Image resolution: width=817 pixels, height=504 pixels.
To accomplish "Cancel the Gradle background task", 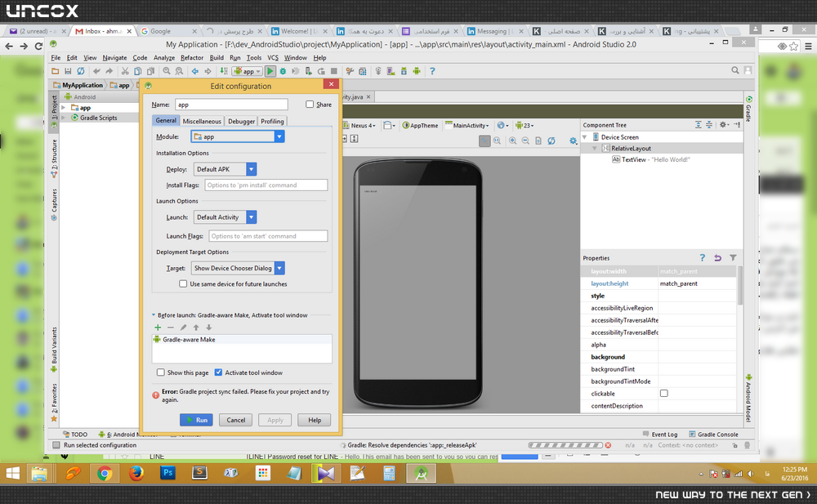I will pyautogui.click(x=608, y=445).
